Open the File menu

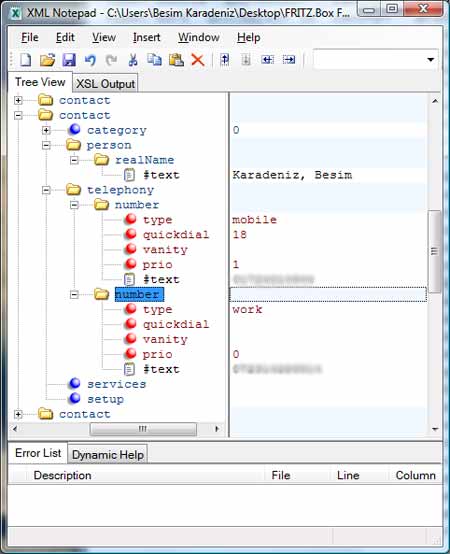tap(30, 37)
